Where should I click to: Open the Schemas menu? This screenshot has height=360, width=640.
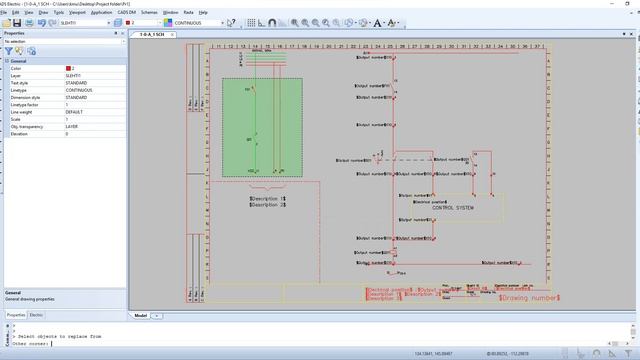tap(149, 13)
